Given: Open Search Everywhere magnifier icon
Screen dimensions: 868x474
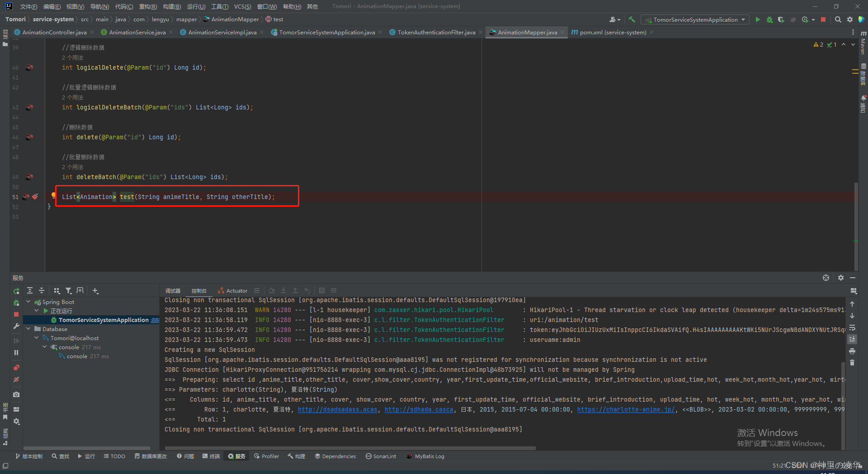Looking at the screenshot, I should [838, 19].
